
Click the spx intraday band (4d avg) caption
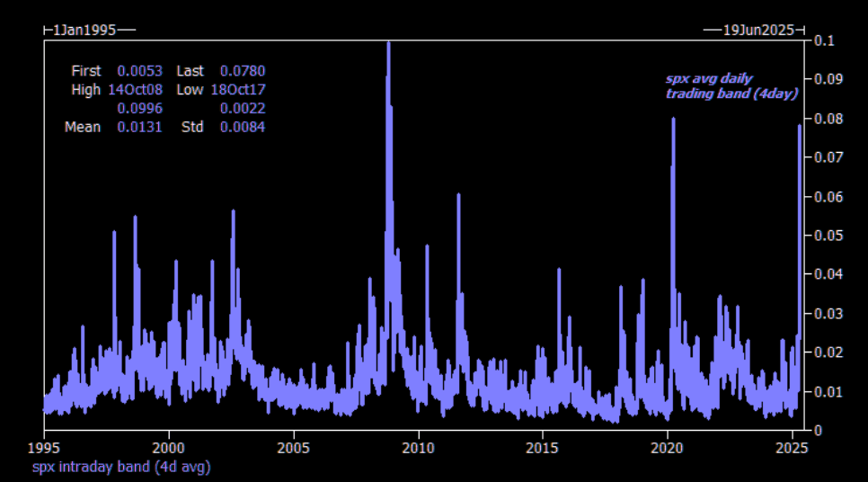coord(121,467)
